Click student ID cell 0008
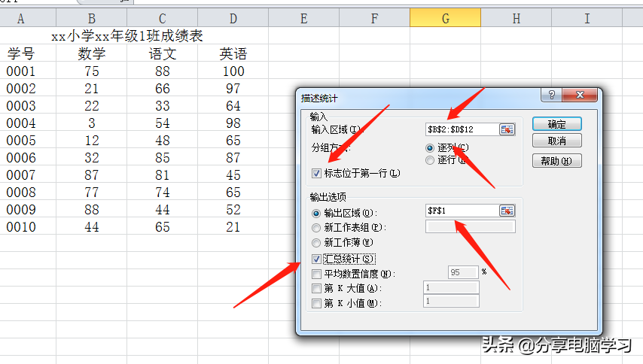 pyautogui.click(x=21, y=193)
